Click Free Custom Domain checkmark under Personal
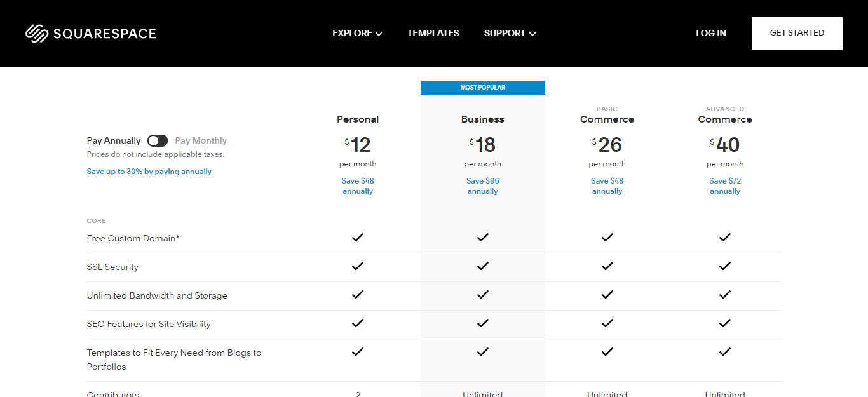 point(358,238)
